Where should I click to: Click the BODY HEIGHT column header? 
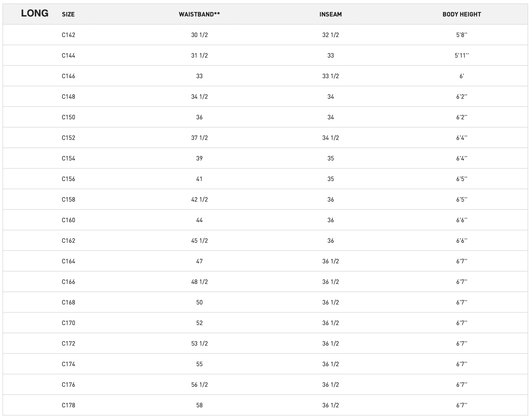point(461,14)
